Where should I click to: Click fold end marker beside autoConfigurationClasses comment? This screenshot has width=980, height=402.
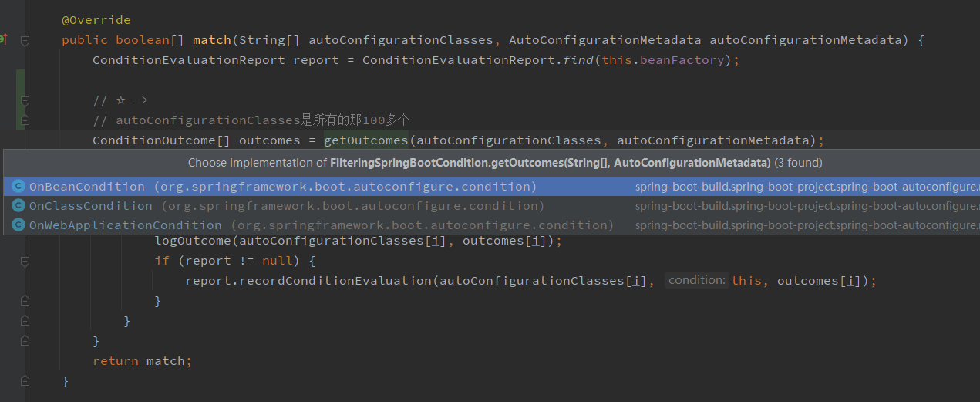[x=25, y=120]
